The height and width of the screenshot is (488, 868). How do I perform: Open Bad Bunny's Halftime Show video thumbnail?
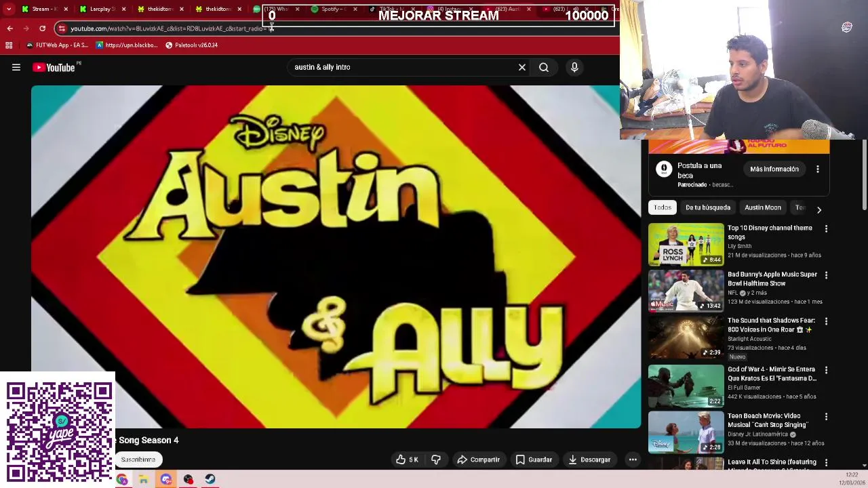[x=686, y=291]
